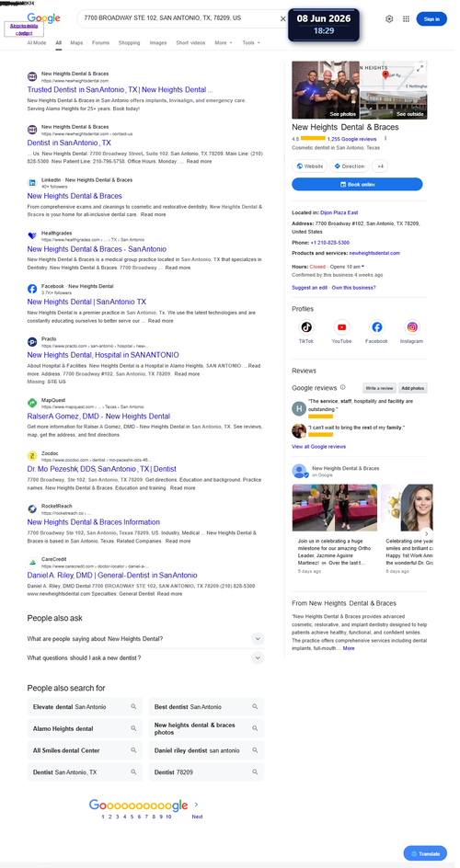Click the Zocdoc favicon icon

[32, 456]
